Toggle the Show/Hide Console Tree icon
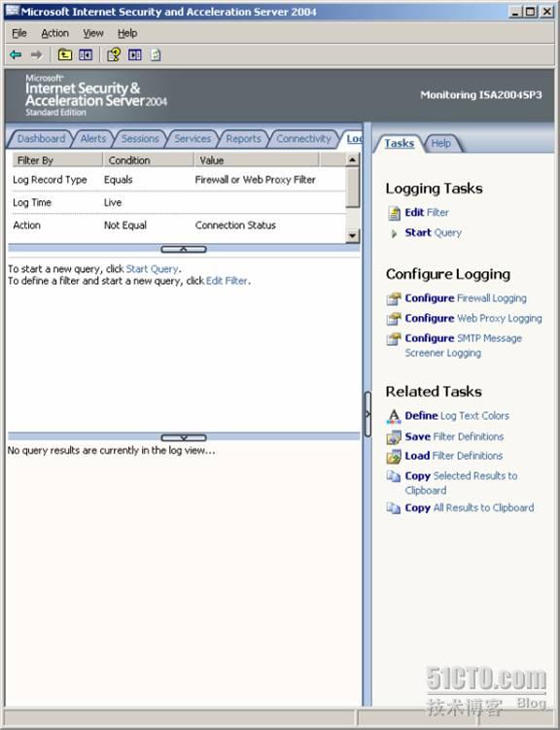560x730 pixels. pyautogui.click(x=86, y=55)
